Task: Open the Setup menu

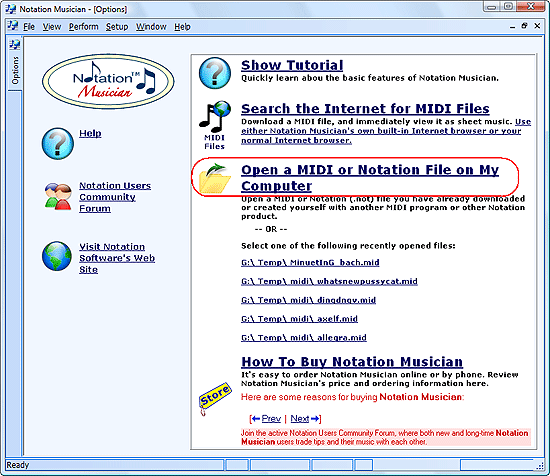Action: 117,27
